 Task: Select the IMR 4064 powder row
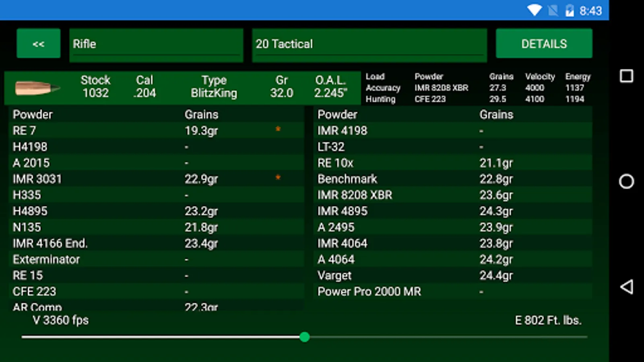pos(453,243)
